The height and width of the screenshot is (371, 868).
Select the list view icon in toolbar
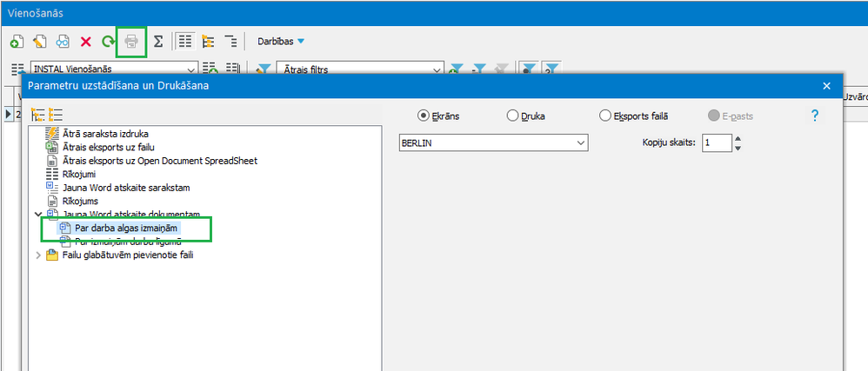(185, 42)
